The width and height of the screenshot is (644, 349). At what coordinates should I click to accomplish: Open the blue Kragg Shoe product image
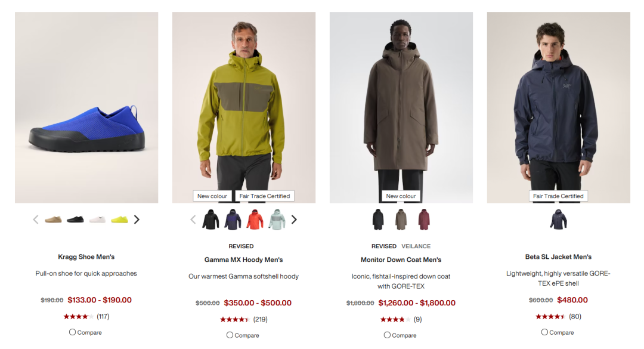(x=86, y=107)
